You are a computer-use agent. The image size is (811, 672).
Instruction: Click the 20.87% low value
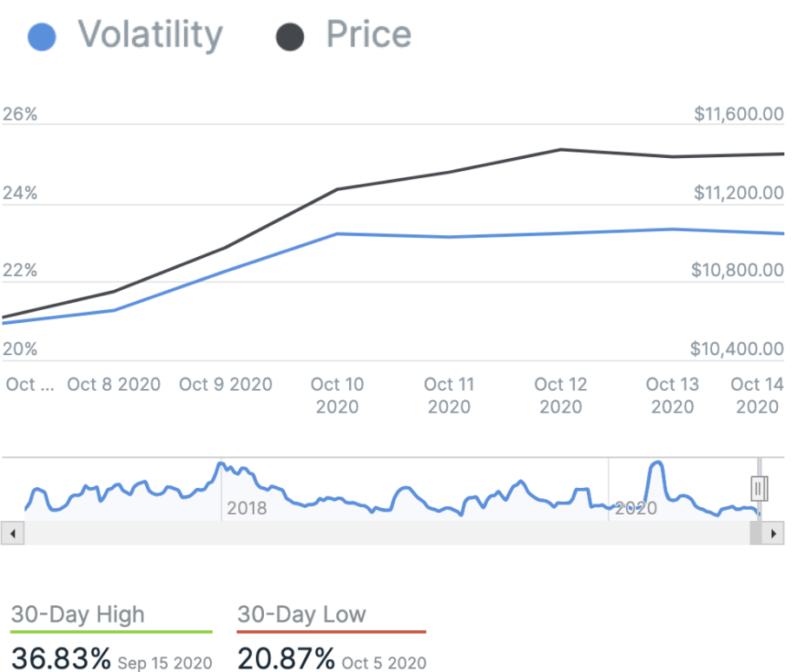tap(287, 658)
